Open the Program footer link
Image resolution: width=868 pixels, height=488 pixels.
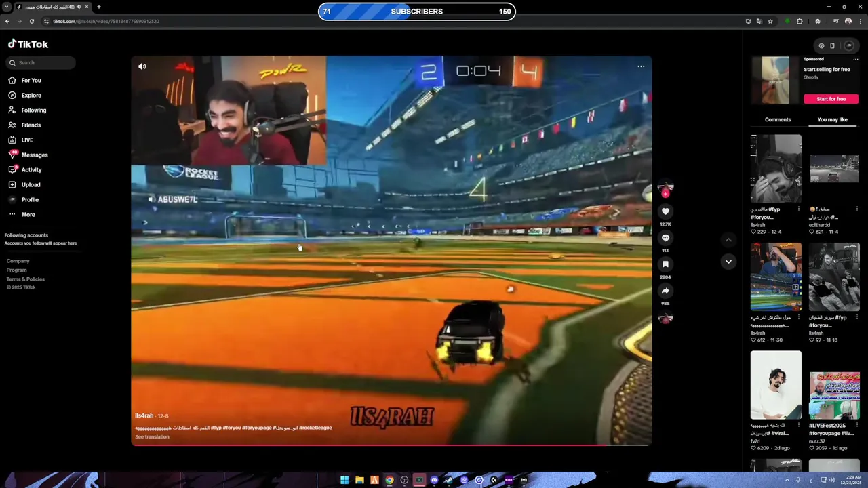pyautogui.click(x=17, y=270)
